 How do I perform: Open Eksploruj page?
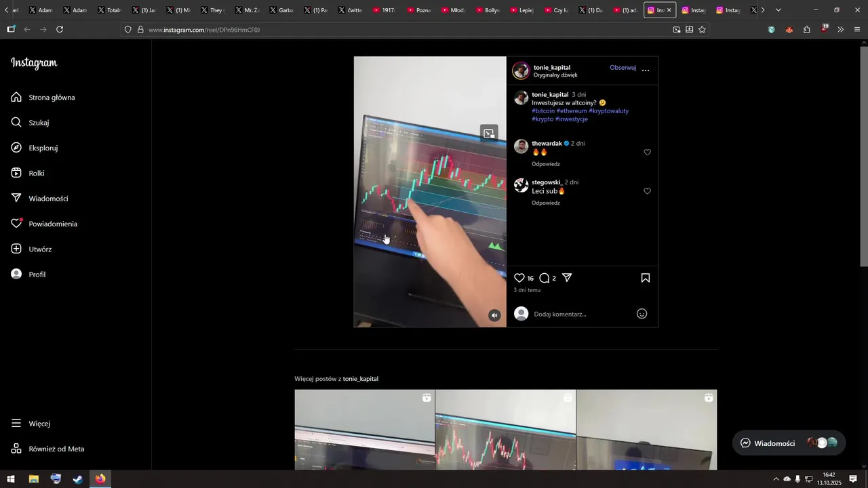coord(35,148)
